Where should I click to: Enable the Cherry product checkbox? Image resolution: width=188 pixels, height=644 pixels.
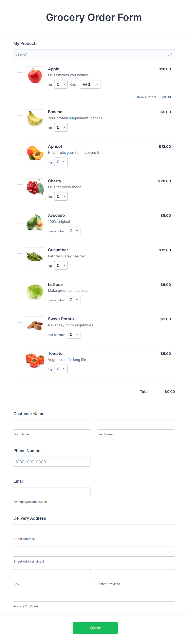tap(19, 186)
